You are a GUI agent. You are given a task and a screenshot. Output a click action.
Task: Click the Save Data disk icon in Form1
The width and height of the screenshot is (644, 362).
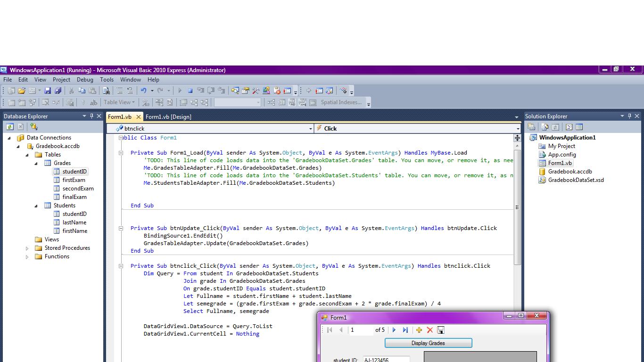click(x=441, y=330)
